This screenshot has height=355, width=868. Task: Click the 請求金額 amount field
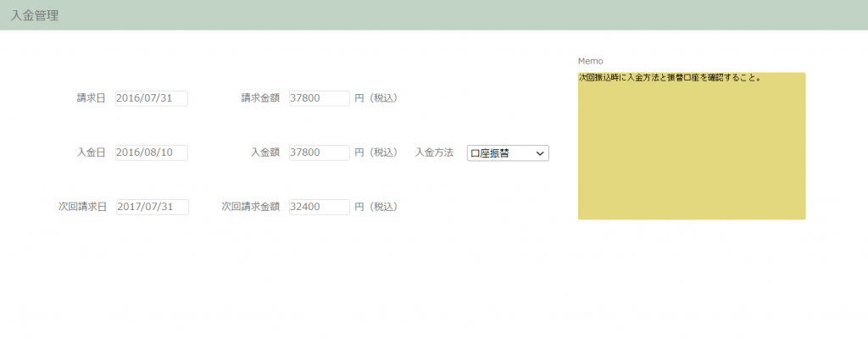[x=320, y=98]
